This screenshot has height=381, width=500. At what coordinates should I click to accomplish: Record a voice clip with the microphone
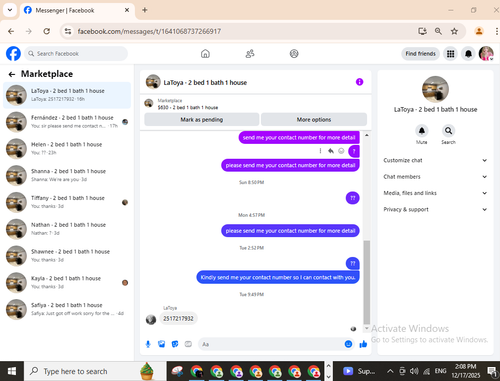tap(148, 344)
